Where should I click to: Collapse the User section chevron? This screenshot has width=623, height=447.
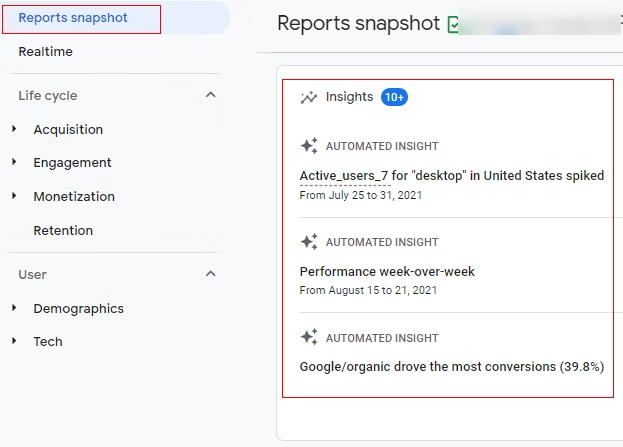(x=210, y=274)
